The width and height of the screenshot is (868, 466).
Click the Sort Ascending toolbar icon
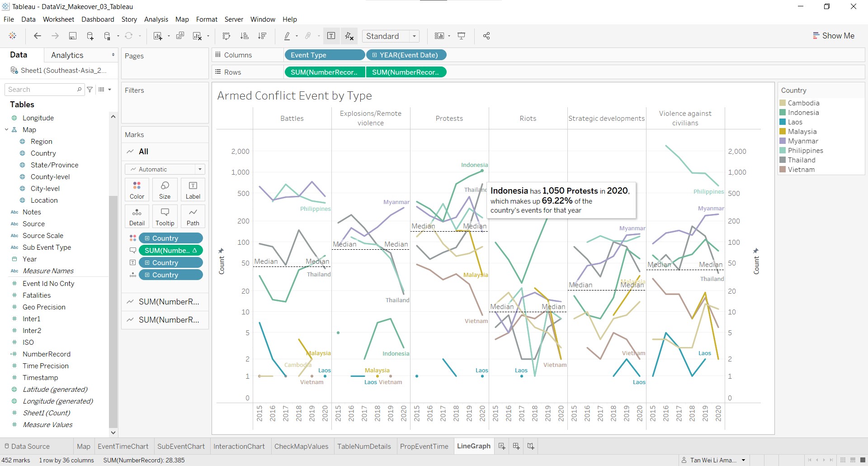coord(244,36)
